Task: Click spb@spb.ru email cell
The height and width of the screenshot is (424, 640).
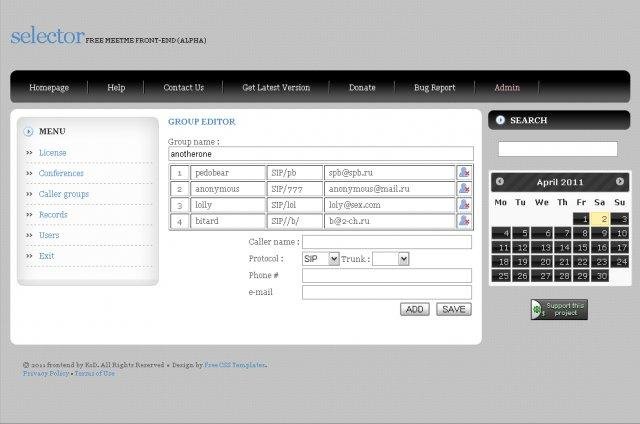Action: 389,173
